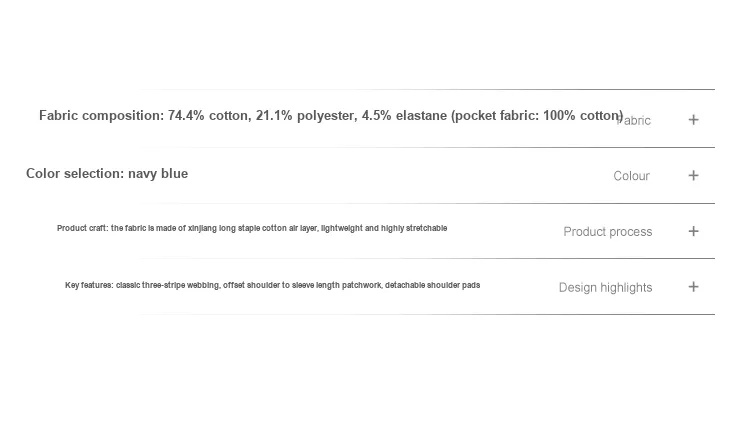Expand the Colour section plus icon

[693, 175]
